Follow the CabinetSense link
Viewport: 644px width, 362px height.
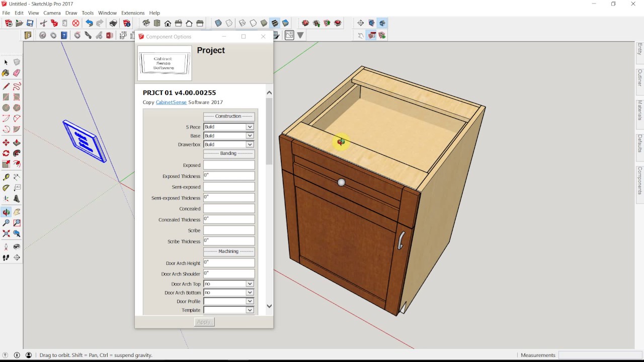coord(171,103)
